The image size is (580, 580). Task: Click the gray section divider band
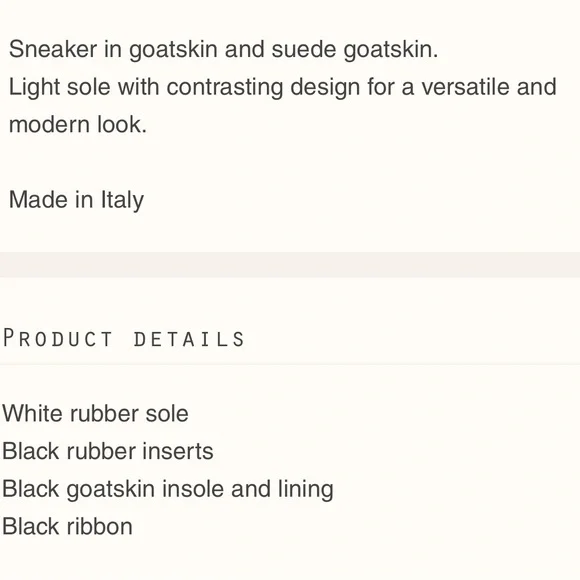click(290, 264)
